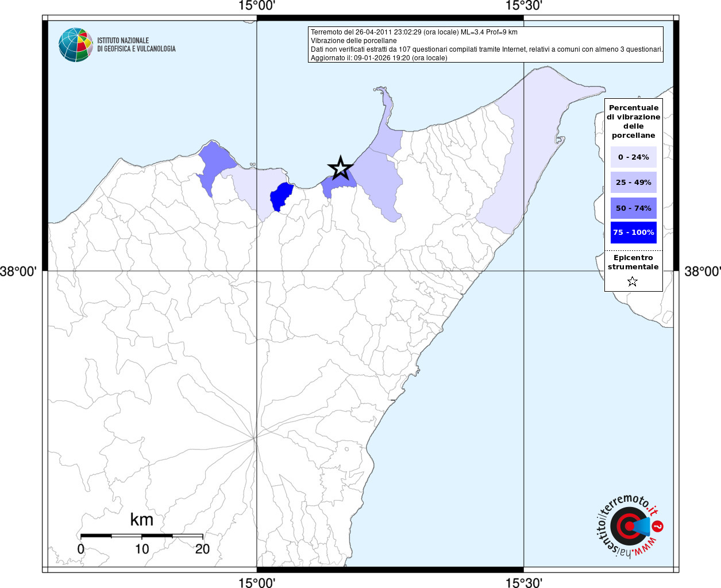Click the right 38°00' latitude label

[702, 271]
